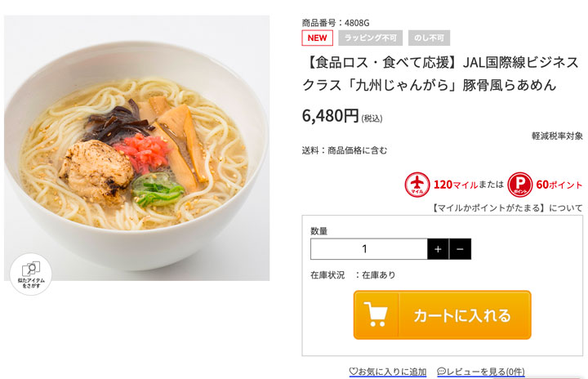
Task: Click the red P point icon
Action: [x=519, y=185]
